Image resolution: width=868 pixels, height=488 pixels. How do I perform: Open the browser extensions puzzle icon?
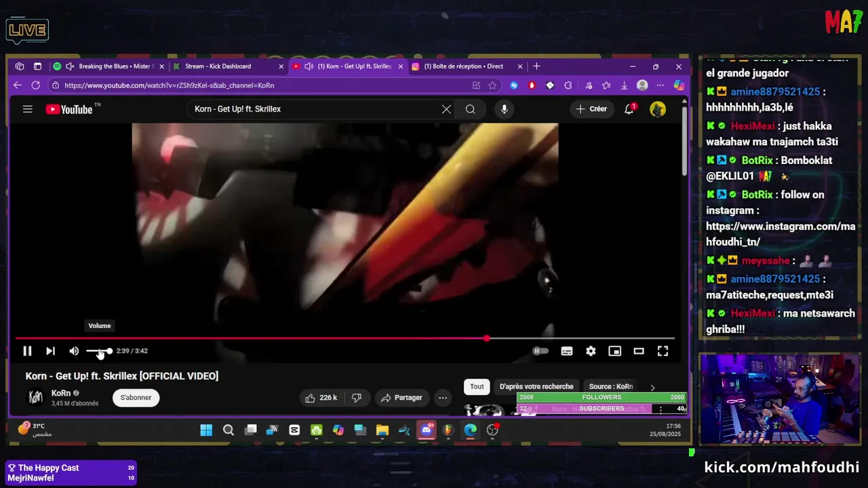pyautogui.click(x=568, y=85)
